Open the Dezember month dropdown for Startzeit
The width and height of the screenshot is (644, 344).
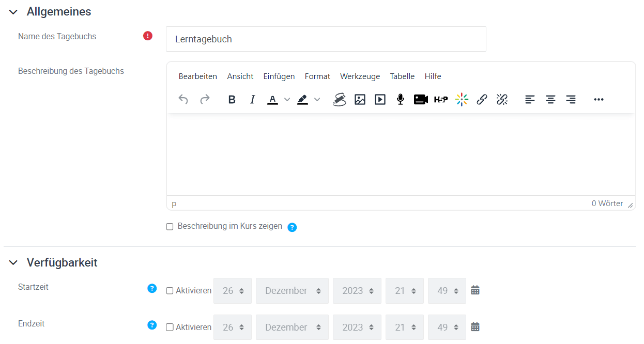(292, 290)
